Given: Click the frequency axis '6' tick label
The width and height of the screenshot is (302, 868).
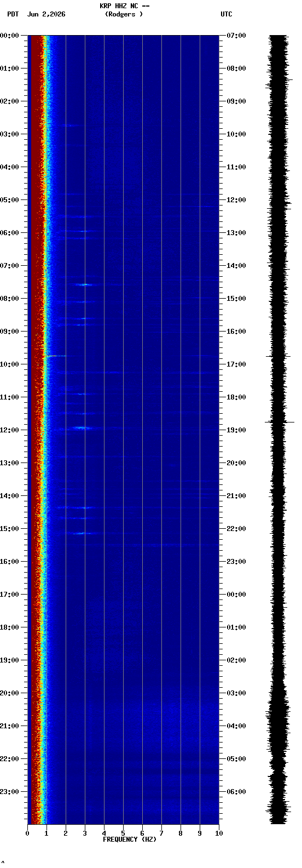Looking at the screenshot, I should click(x=142, y=833).
